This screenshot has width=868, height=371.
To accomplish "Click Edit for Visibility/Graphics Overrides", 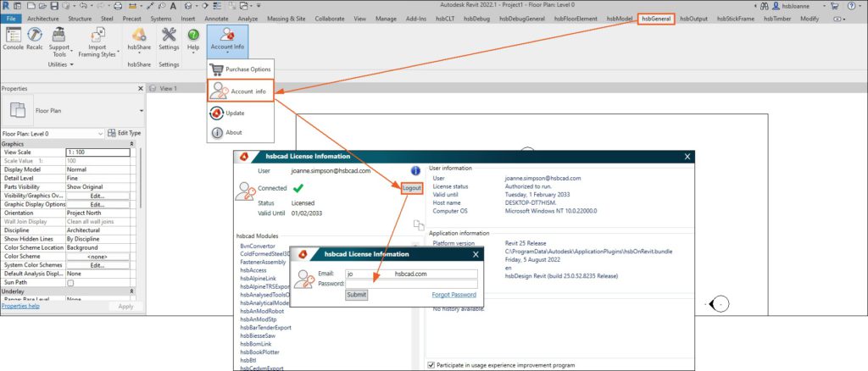I will (97, 196).
